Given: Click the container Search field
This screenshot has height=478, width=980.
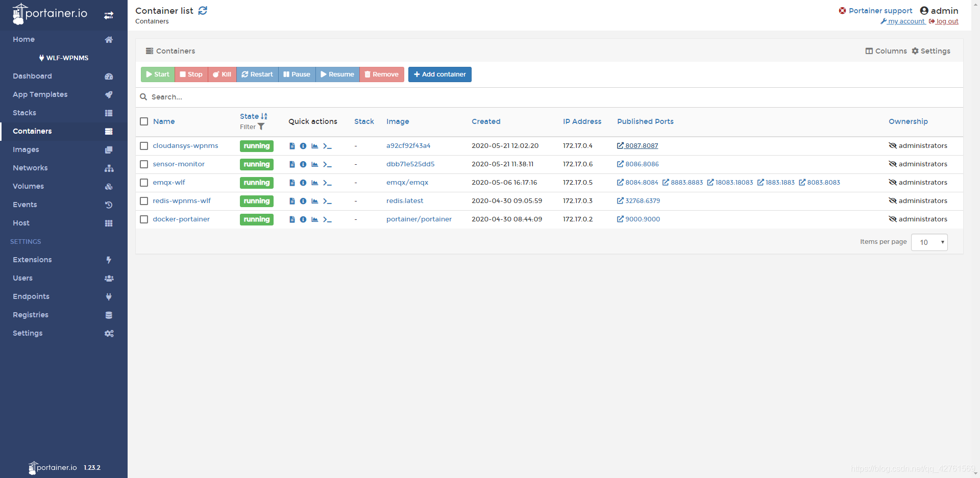Looking at the screenshot, I should click(549, 97).
